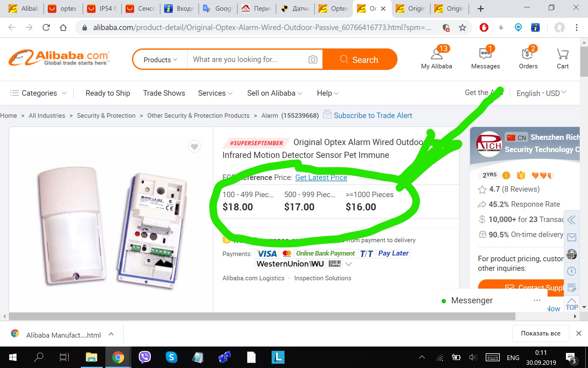Viewport: 588px width, 368px height.
Task: Open the Get Latest Price link
Action: (x=321, y=178)
